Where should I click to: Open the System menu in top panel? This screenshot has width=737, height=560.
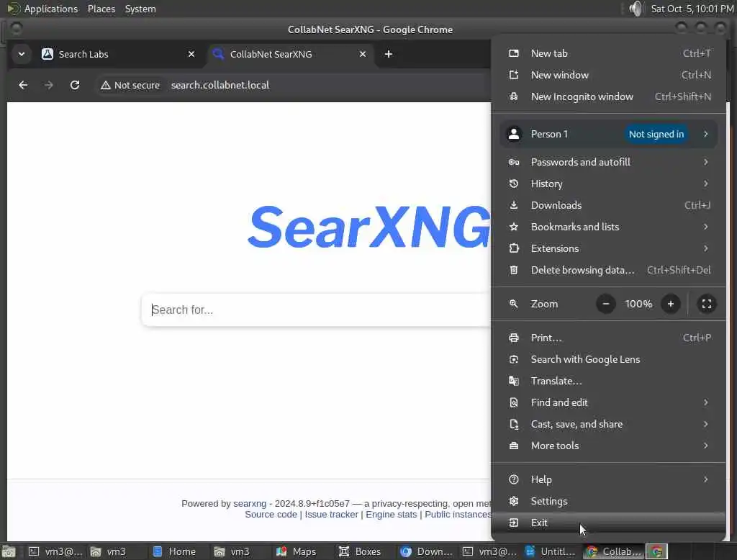(x=140, y=9)
